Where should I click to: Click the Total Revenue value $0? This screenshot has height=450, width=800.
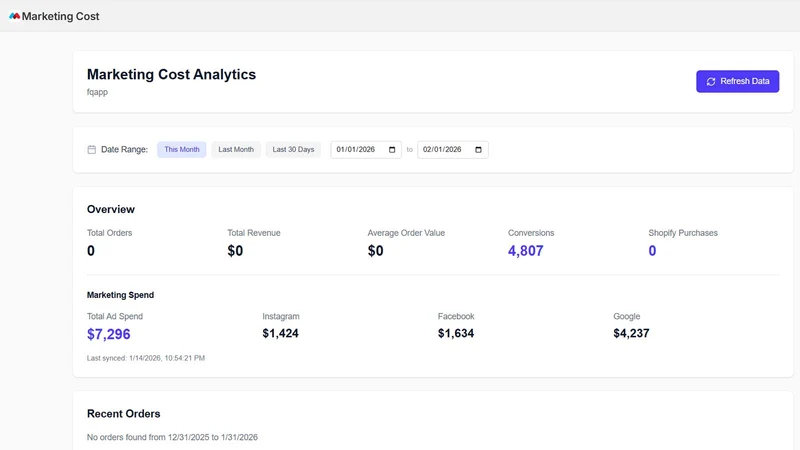[235, 251]
